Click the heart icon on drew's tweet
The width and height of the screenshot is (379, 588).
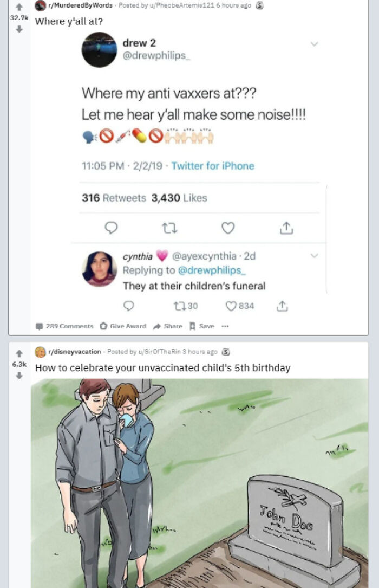228,228
